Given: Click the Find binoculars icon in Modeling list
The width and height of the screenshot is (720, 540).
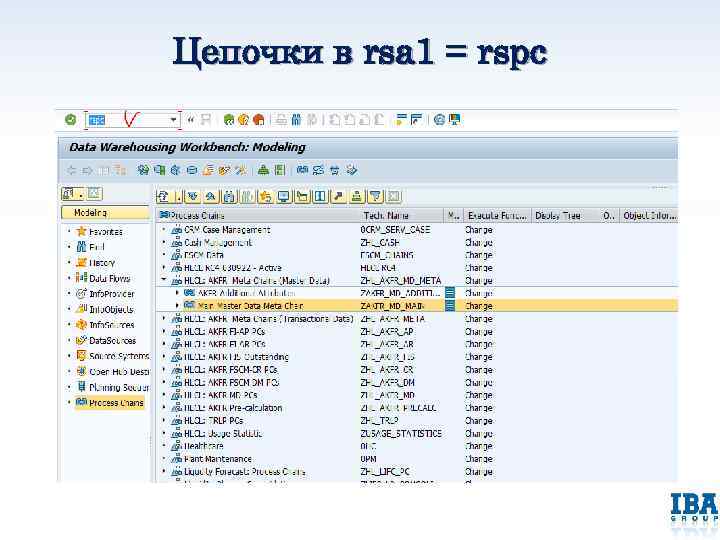Looking at the screenshot, I should [x=81, y=247].
